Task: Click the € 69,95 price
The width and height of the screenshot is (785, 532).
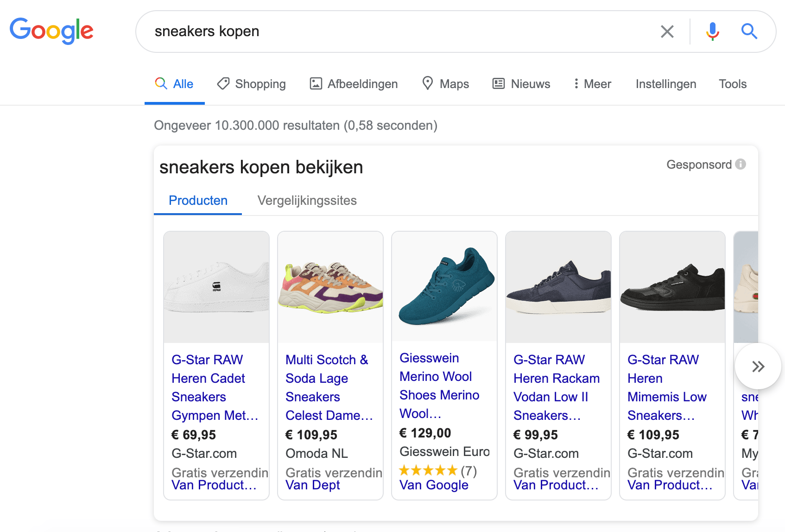Action: coord(194,435)
